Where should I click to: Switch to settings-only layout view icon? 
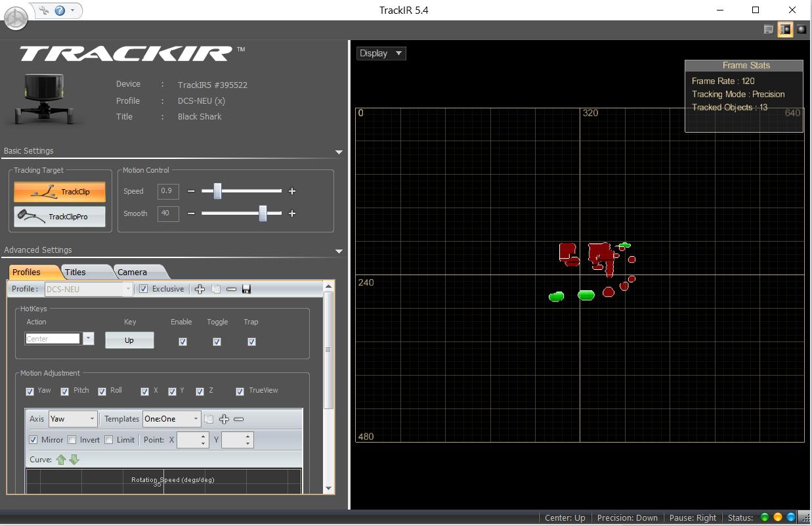[x=769, y=30]
